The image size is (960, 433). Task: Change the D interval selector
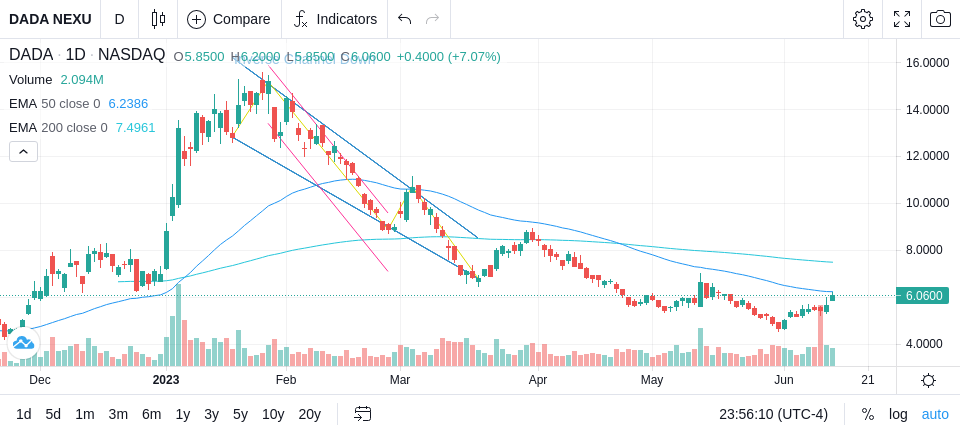click(x=119, y=19)
